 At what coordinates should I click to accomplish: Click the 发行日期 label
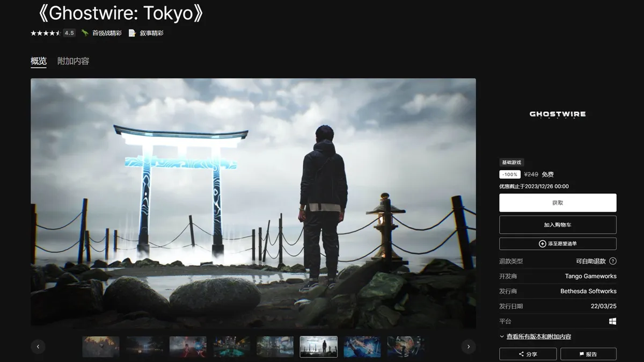point(511,306)
